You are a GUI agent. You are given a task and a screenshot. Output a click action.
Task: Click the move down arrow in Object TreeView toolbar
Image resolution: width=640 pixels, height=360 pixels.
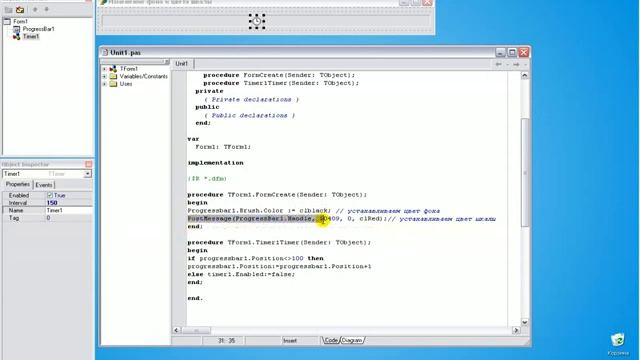[x=47, y=9]
